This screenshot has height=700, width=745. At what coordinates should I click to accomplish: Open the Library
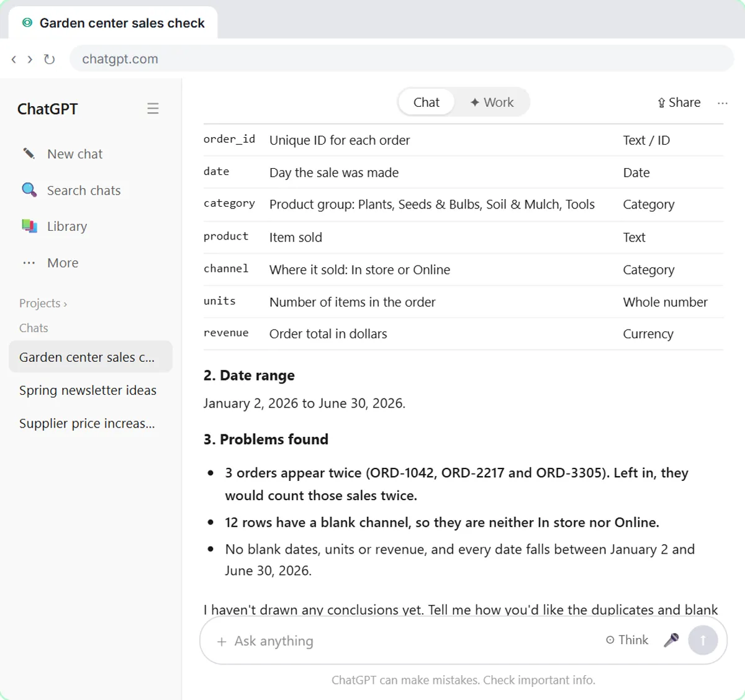67,227
